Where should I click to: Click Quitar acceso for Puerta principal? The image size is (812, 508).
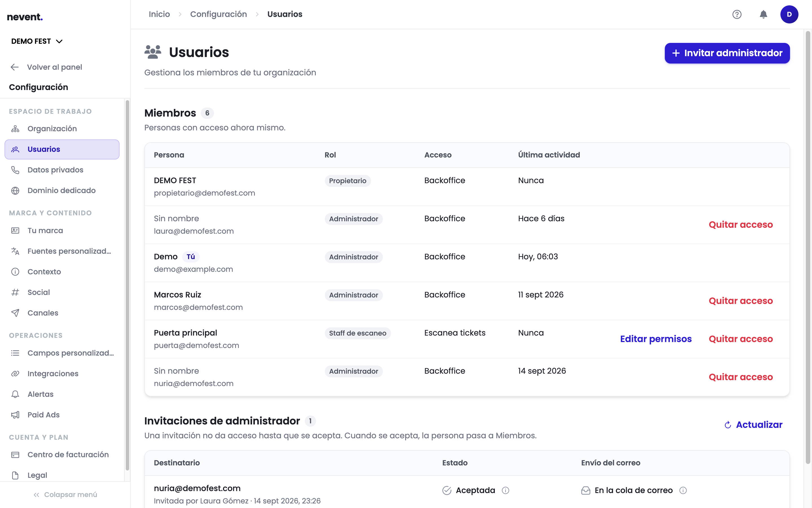point(741,339)
